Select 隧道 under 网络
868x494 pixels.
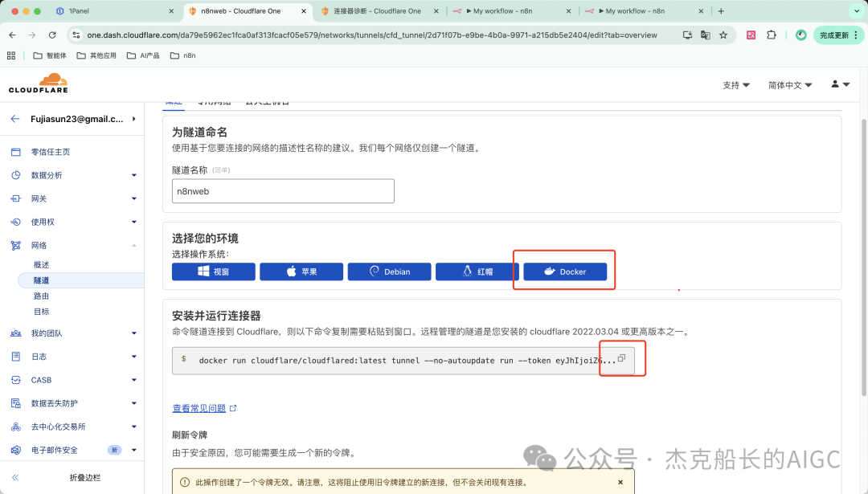click(81, 280)
